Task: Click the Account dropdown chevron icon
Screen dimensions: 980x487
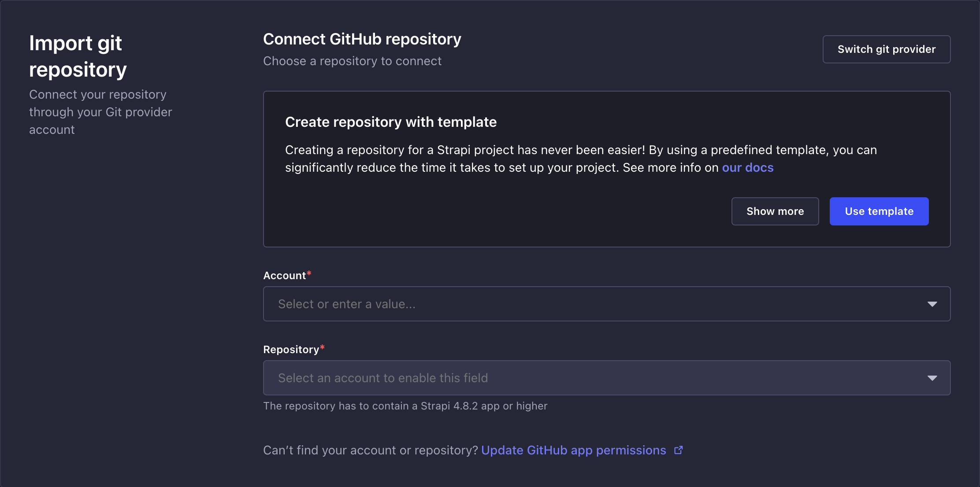Action: (933, 304)
